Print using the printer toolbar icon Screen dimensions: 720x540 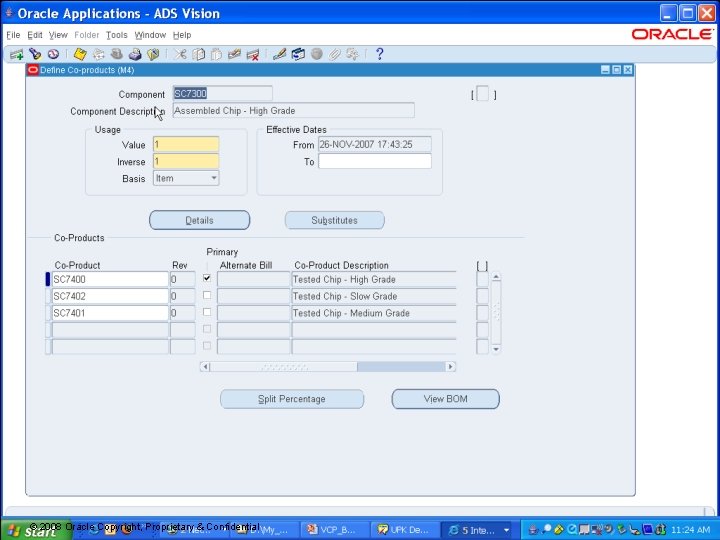135,55
